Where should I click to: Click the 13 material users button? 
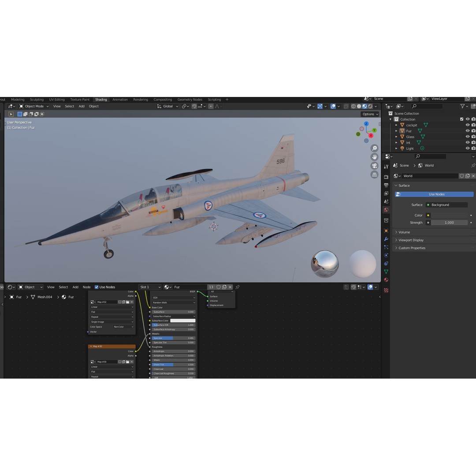coord(211,287)
